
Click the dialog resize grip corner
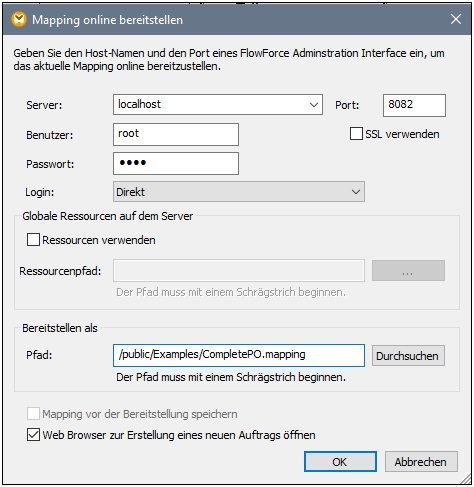[x=466, y=480]
